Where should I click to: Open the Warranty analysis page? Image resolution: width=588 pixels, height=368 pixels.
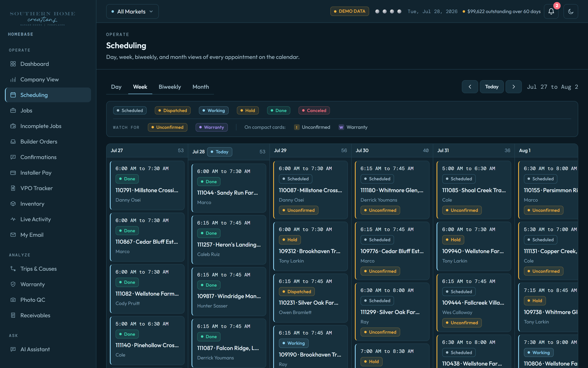click(x=48, y=284)
